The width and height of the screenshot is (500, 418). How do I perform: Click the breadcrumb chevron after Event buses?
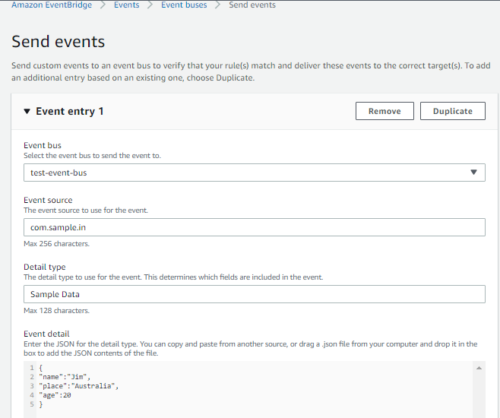point(218,5)
